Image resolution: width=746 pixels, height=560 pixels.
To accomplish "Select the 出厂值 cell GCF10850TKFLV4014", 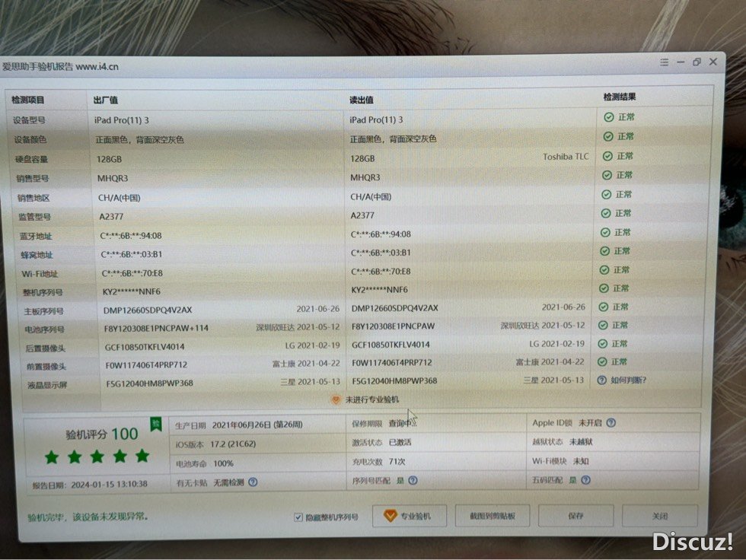I will tap(145, 346).
